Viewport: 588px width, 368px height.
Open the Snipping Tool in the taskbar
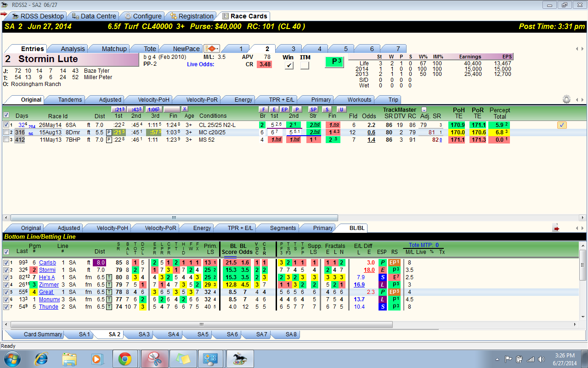[x=154, y=359]
